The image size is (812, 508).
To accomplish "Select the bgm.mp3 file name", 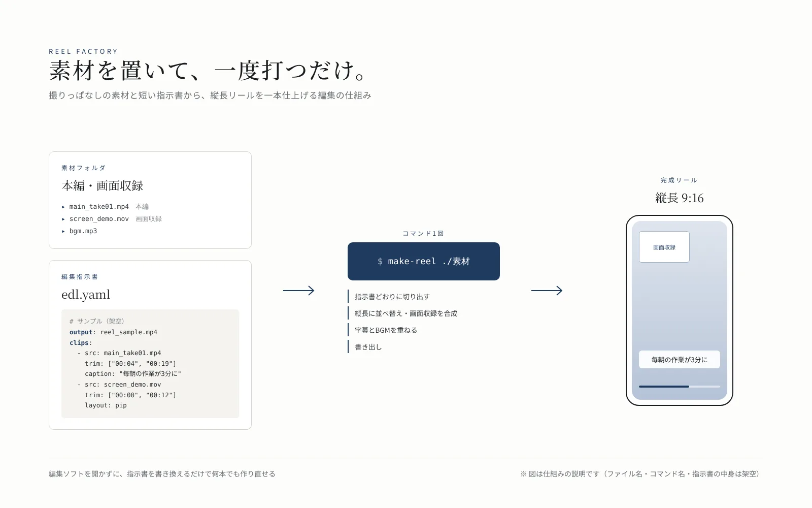I will click(83, 231).
